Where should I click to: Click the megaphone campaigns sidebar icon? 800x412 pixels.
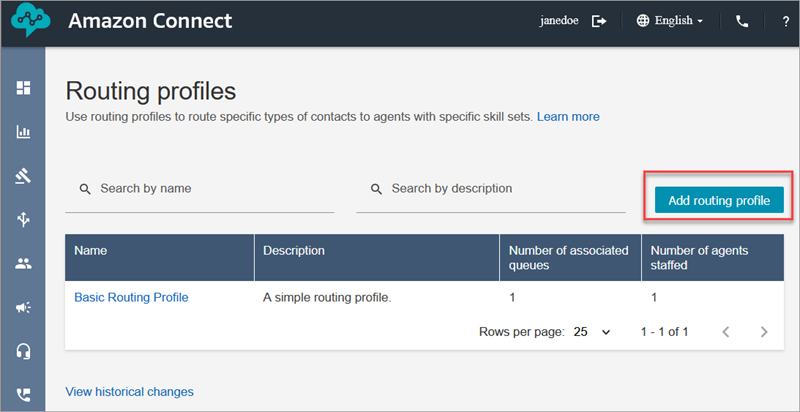pyautogui.click(x=24, y=308)
